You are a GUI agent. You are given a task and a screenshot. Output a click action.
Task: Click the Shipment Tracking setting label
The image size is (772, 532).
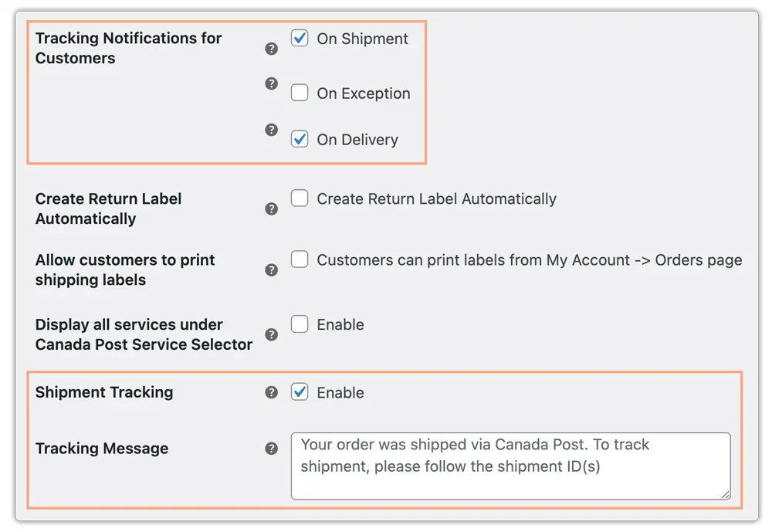click(104, 392)
